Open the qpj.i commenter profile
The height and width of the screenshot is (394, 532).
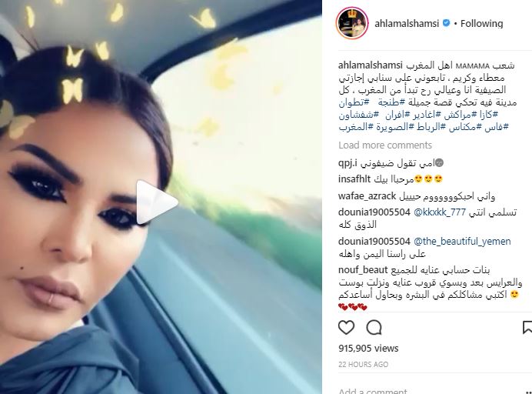[x=347, y=164]
